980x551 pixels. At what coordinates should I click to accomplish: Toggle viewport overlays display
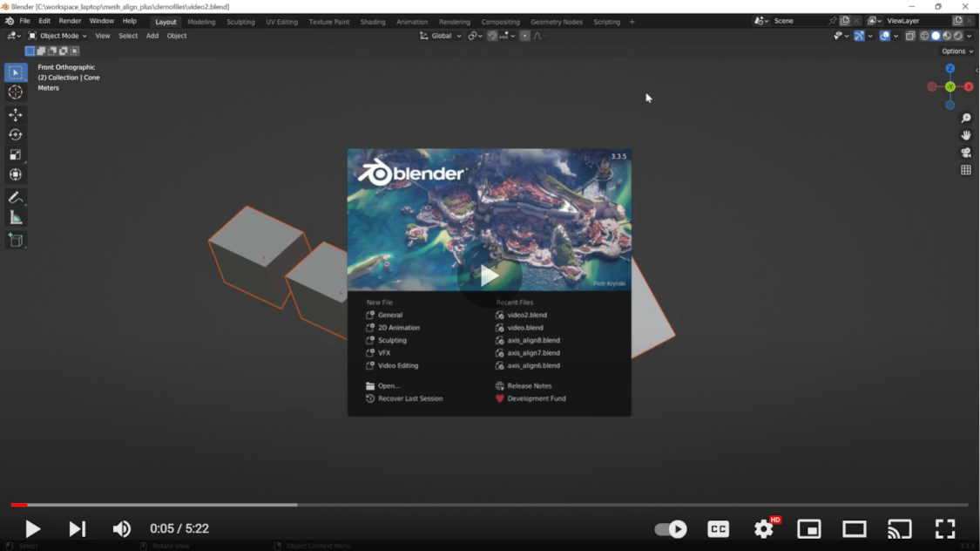[x=884, y=36]
